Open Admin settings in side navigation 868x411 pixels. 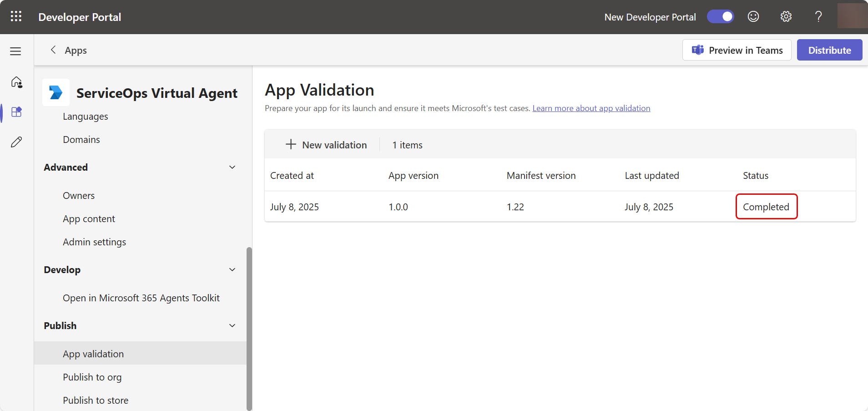tap(94, 242)
